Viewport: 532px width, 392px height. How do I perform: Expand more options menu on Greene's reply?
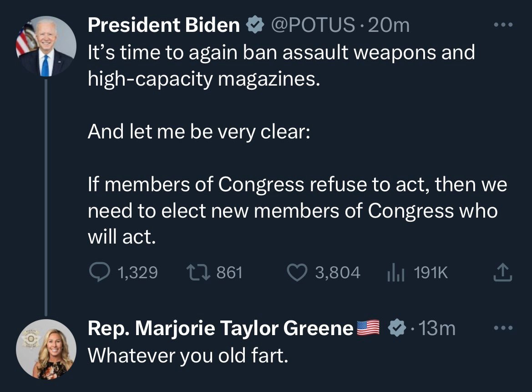[503, 327]
